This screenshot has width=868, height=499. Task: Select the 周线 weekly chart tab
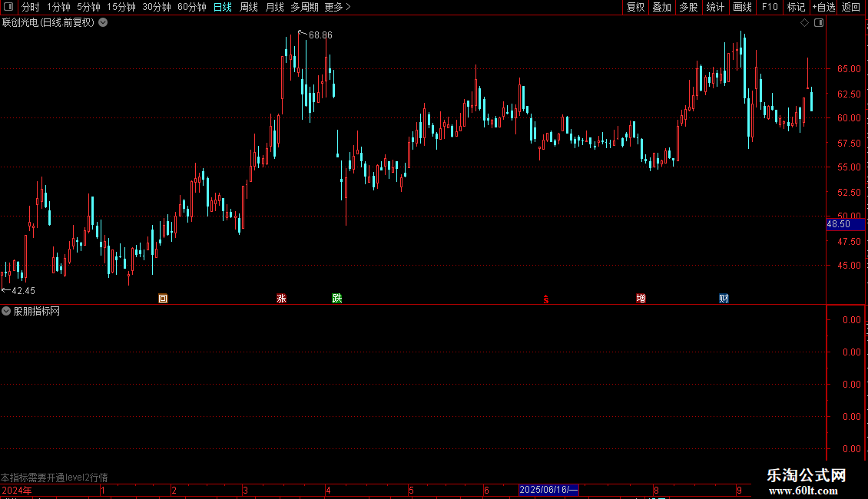249,7
